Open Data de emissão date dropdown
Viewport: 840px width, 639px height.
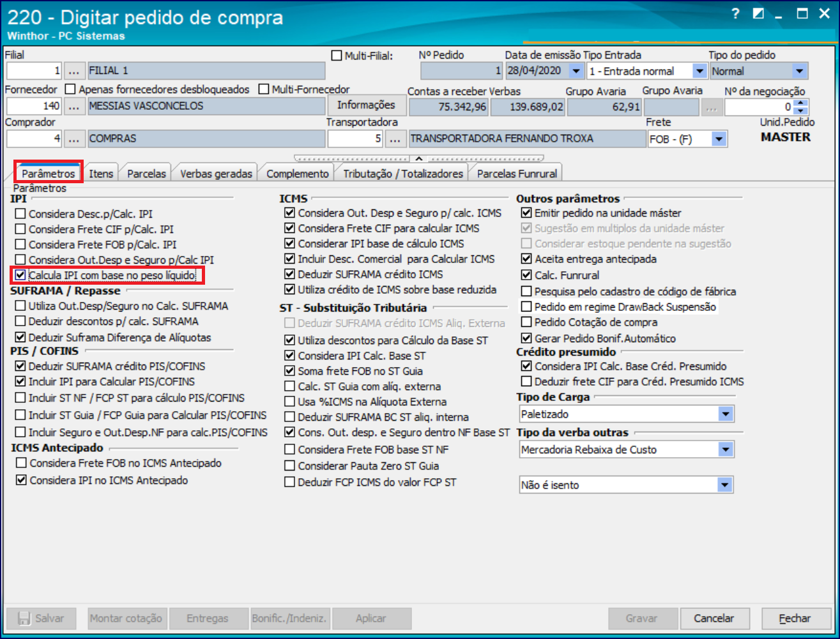(x=577, y=71)
